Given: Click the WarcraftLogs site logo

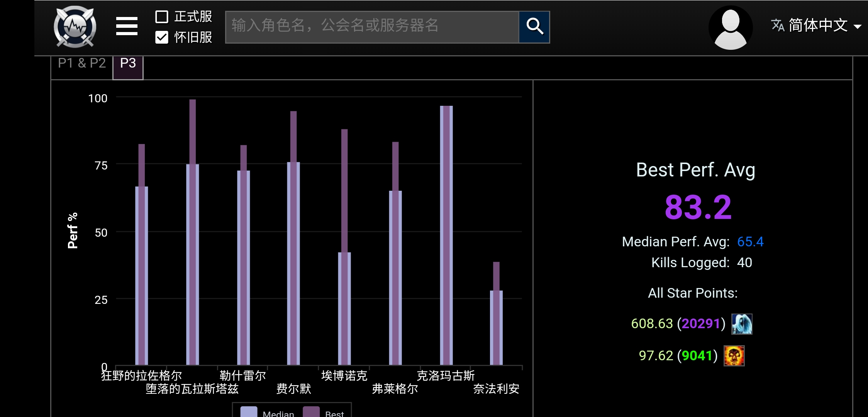Looking at the screenshot, I should click(x=76, y=27).
